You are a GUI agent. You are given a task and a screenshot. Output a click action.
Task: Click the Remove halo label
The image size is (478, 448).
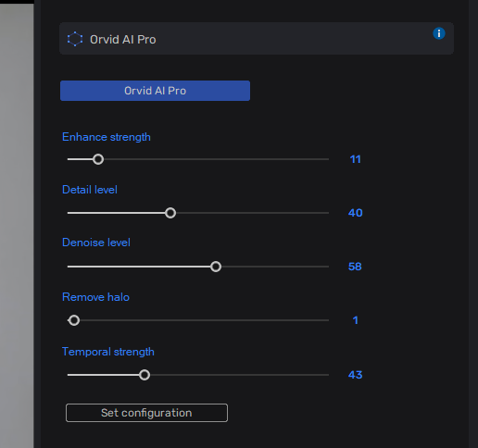tap(95, 297)
